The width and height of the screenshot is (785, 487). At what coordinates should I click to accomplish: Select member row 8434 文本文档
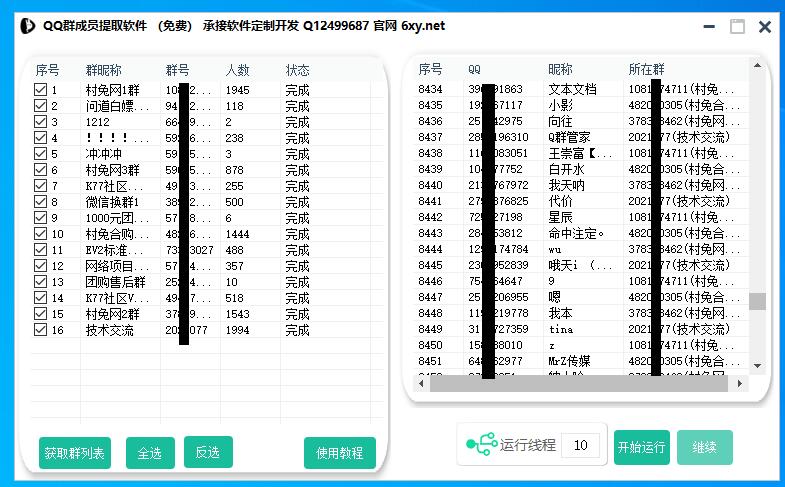click(x=581, y=89)
